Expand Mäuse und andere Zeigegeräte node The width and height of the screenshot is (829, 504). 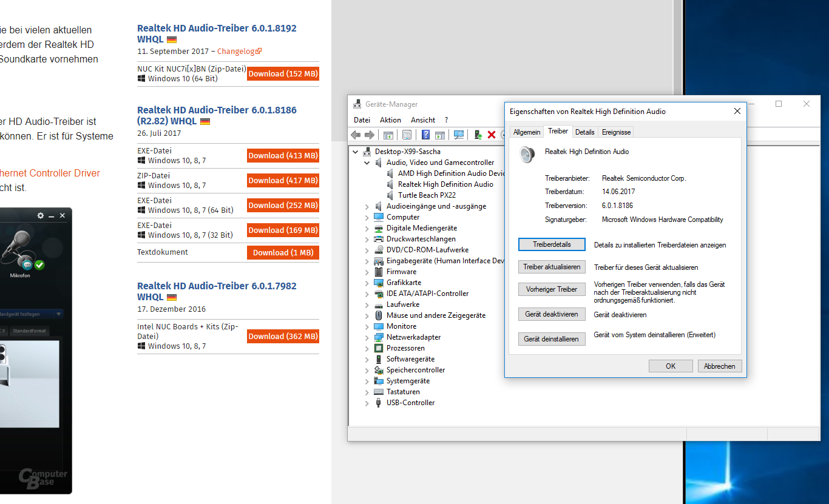point(367,316)
